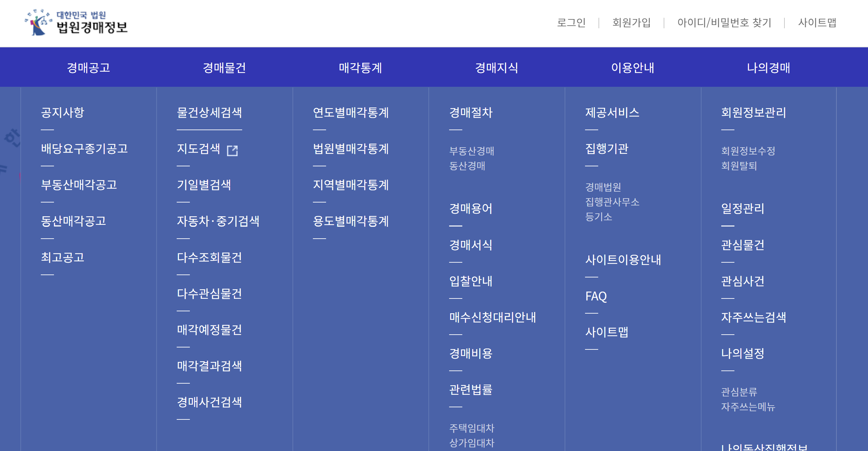This screenshot has width=868, height=451.
Task: Open 매각결과검색 submenu item
Action: point(209,366)
